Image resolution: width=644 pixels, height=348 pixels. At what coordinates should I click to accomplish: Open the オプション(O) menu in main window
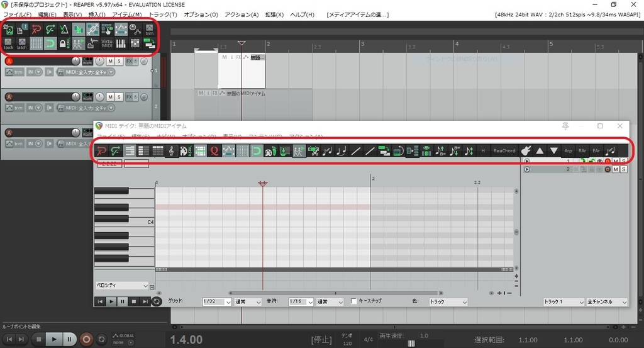coord(201,14)
